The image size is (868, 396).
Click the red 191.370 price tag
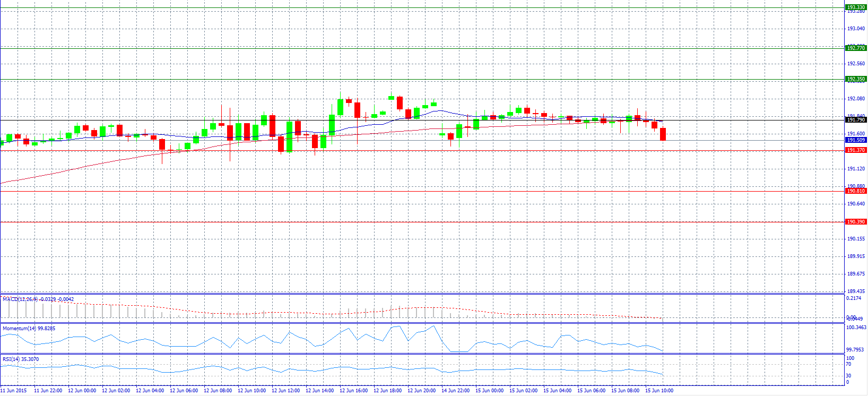tap(856, 150)
